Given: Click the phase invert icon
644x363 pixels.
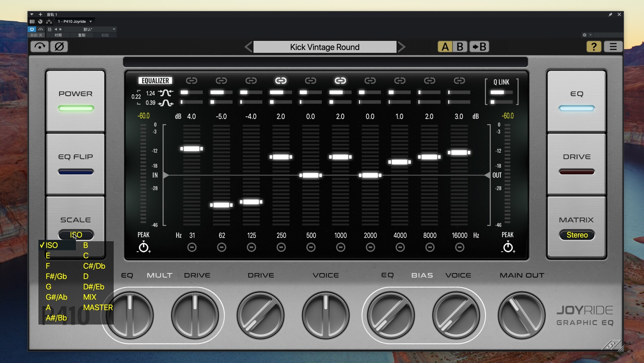Looking at the screenshot, I should pos(59,47).
